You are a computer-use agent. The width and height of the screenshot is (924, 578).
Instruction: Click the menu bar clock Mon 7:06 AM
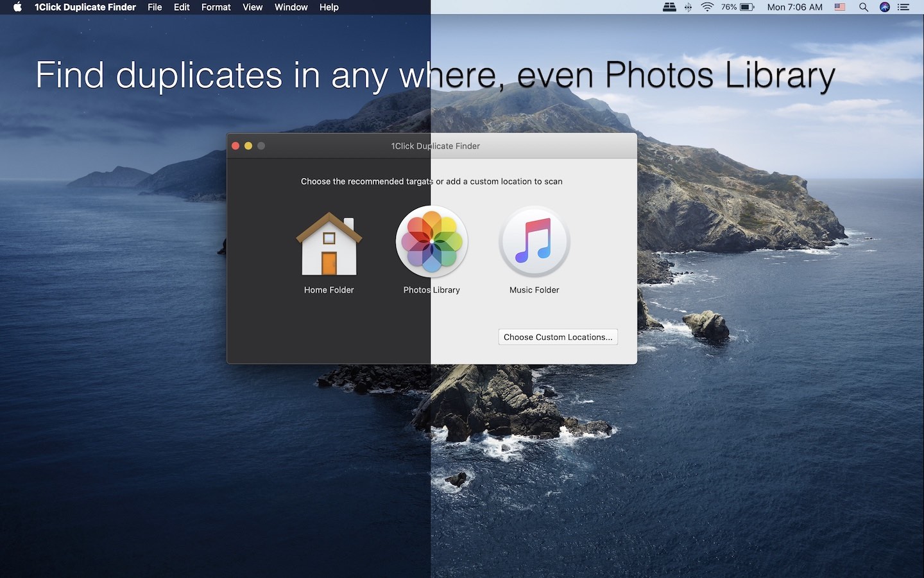(x=795, y=7)
